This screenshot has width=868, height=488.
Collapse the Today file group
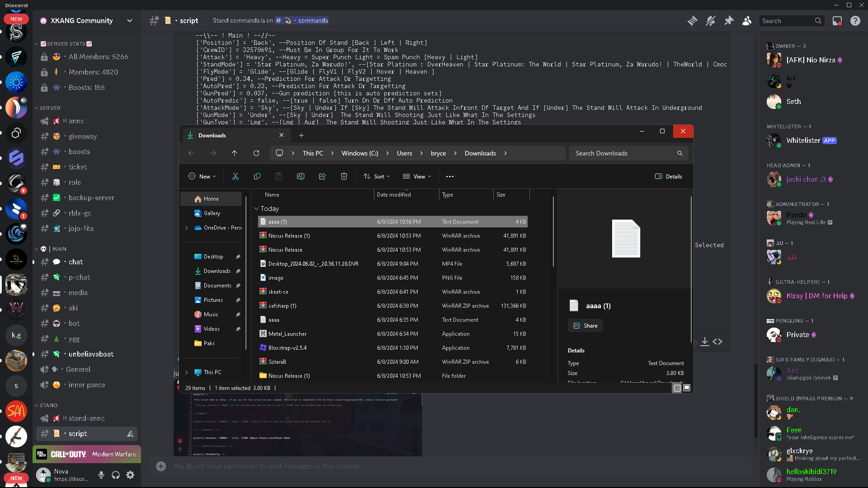click(x=257, y=209)
